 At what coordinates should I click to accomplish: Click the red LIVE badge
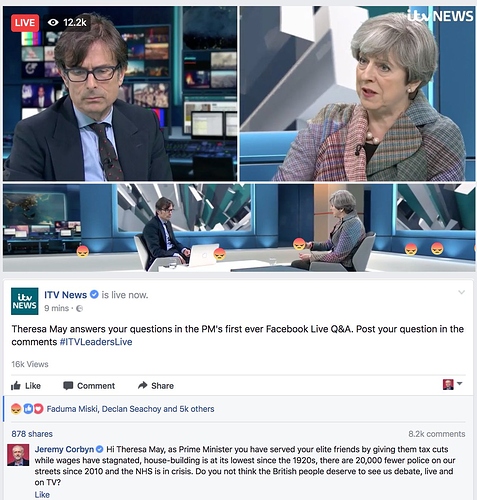pyautogui.click(x=25, y=23)
